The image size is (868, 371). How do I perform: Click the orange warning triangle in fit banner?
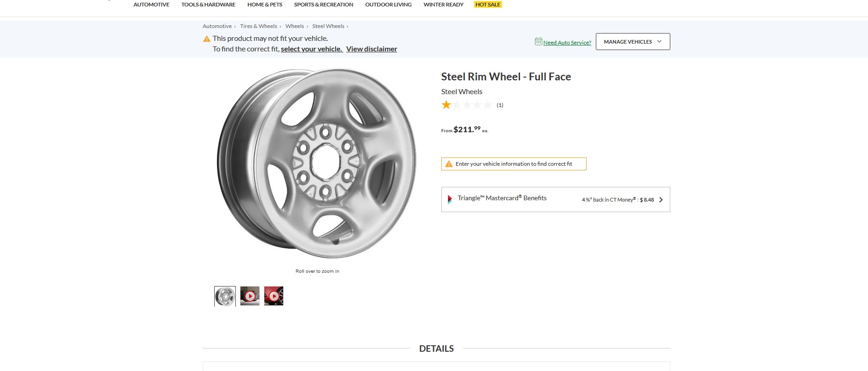click(x=207, y=39)
